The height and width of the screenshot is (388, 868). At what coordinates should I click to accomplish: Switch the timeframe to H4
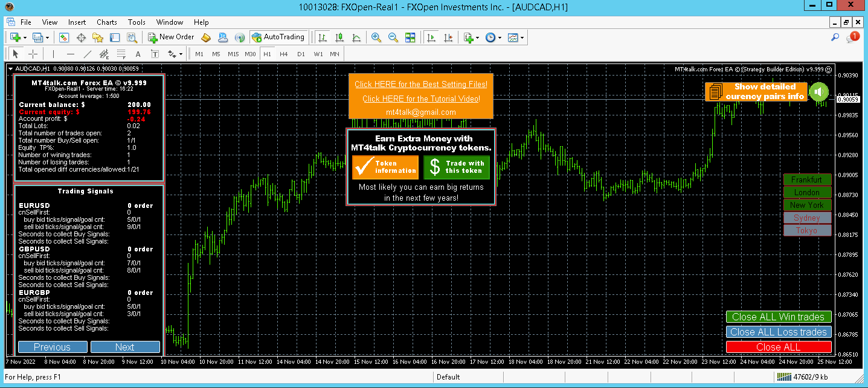point(284,54)
